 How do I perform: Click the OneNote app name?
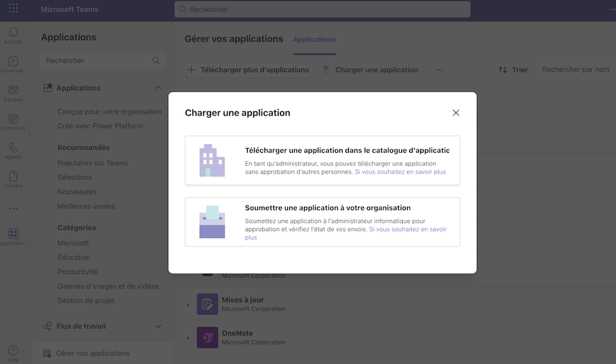pos(237,333)
